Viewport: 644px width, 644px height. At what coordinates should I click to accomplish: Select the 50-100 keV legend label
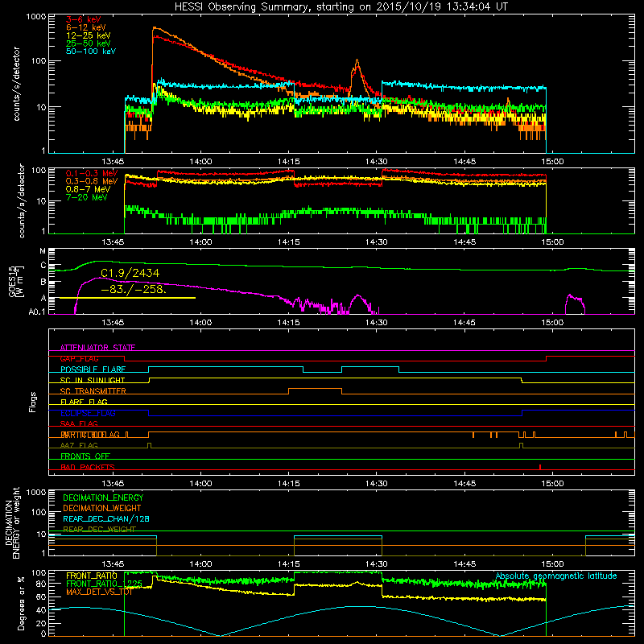click(91, 52)
